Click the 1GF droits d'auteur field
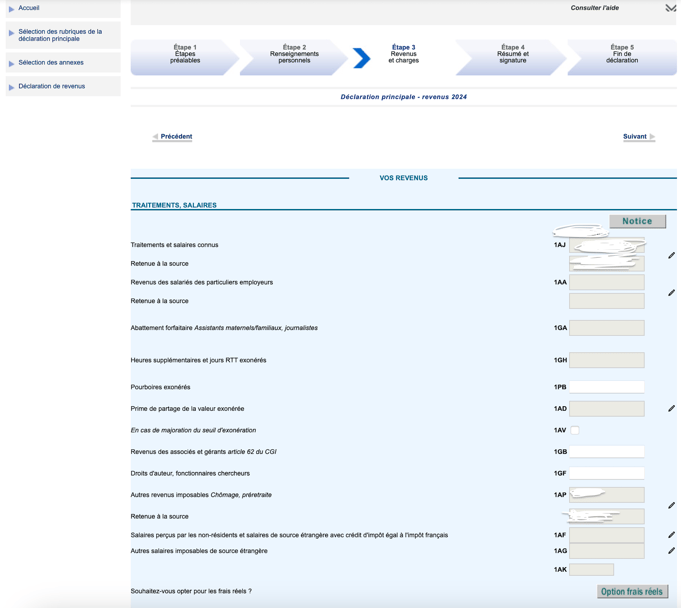Image resolution: width=681 pixels, height=608 pixels. click(607, 473)
